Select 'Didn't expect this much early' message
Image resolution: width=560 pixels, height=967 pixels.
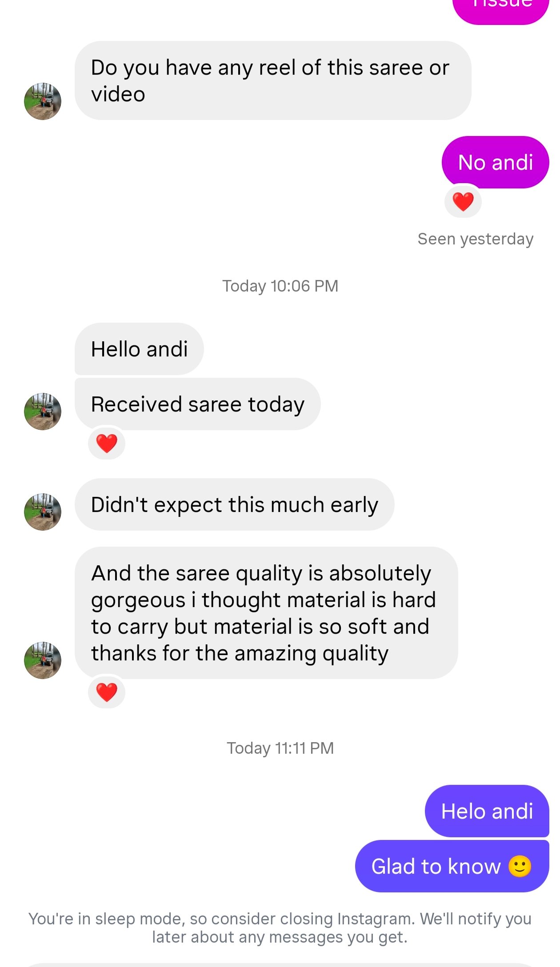pos(234,504)
